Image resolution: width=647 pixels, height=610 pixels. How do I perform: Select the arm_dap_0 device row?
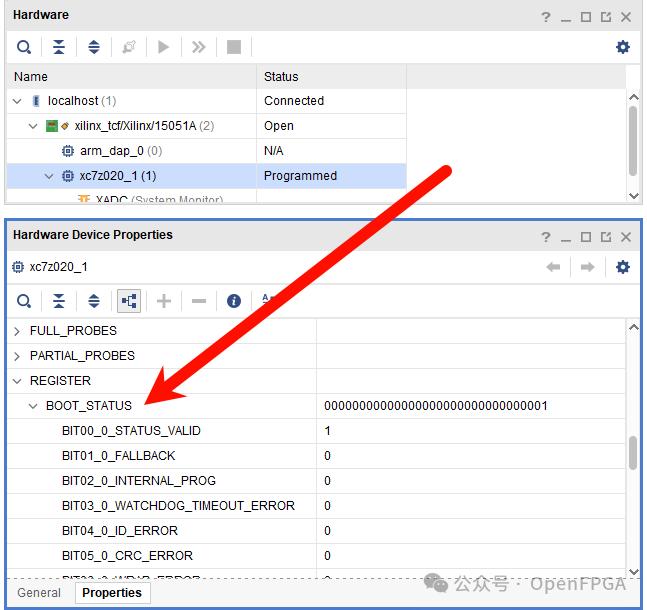click(111, 151)
